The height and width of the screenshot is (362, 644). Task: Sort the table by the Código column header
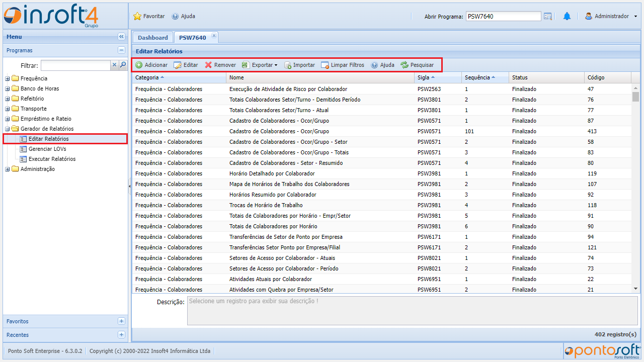tap(596, 77)
